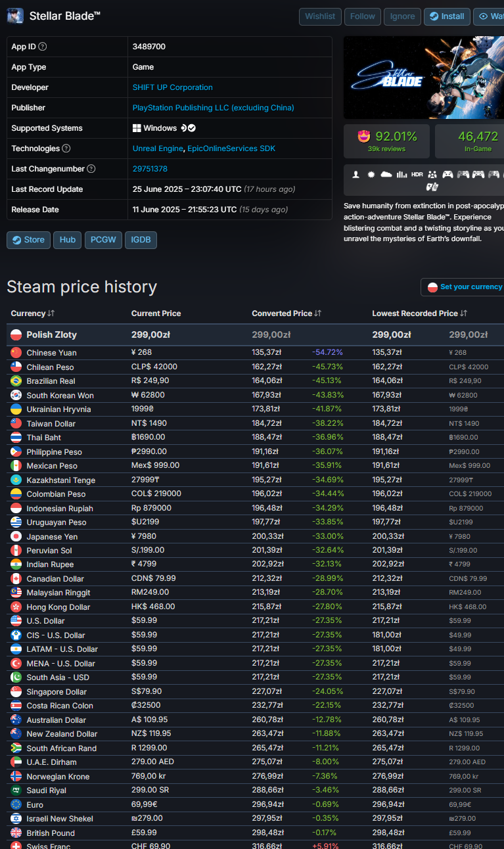Click the Singapore Dollar S$79.90 current price
Viewport: 504px width, 849px height.
pos(146,691)
